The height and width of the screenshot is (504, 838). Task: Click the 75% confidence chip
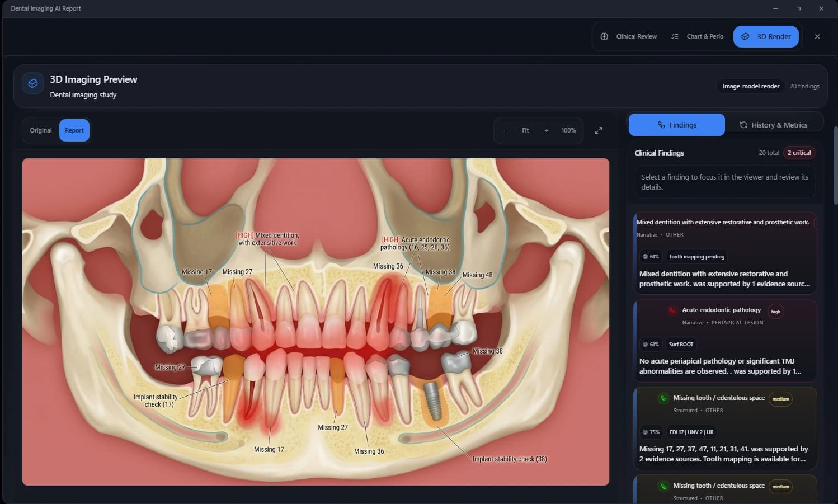(651, 432)
